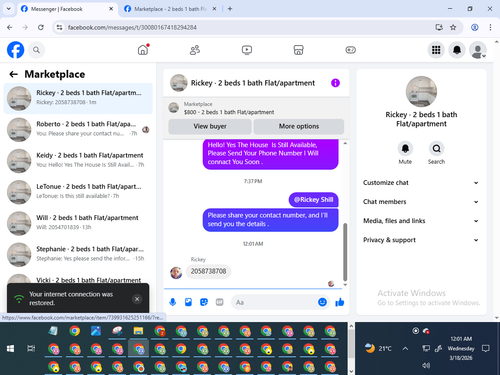Search in conversation using magnifier icon
The height and width of the screenshot is (375, 500).
[x=436, y=148]
